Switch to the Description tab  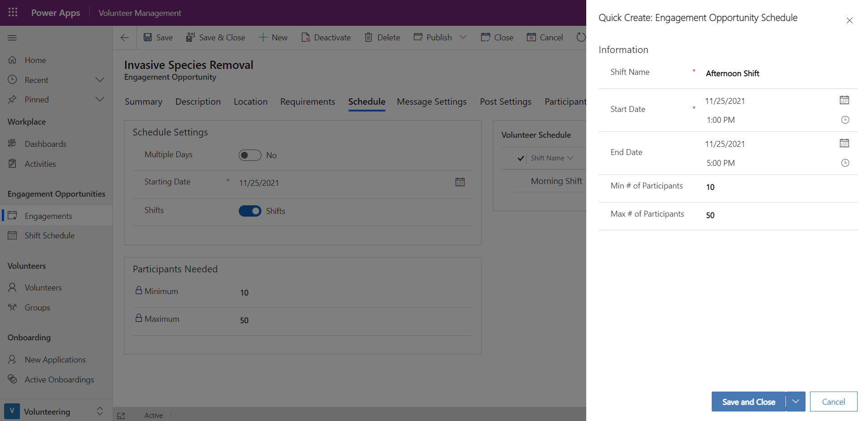point(198,102)
